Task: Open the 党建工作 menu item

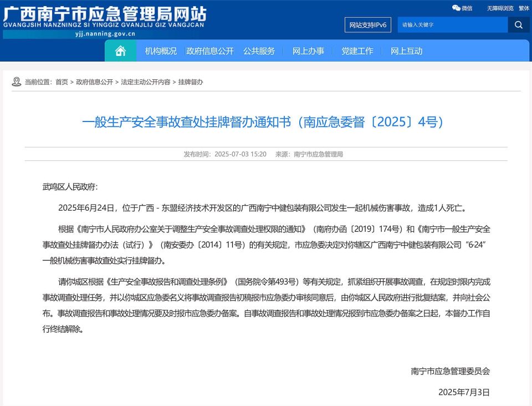Action: (x=357, y=51)
